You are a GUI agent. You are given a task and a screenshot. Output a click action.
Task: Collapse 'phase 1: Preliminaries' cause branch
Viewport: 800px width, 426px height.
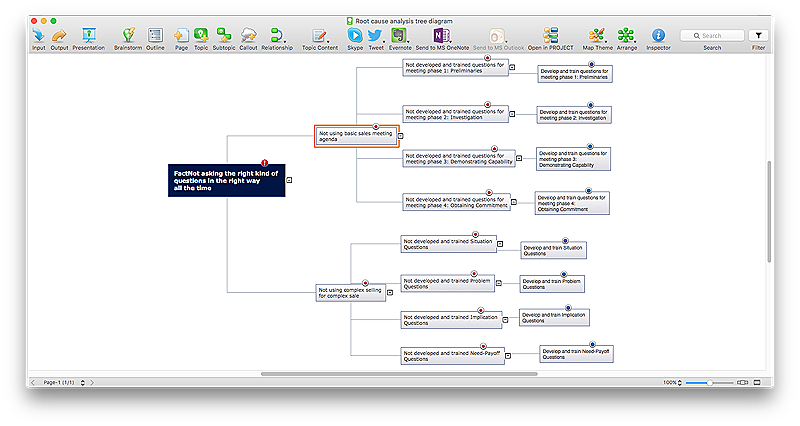point(512,67)
